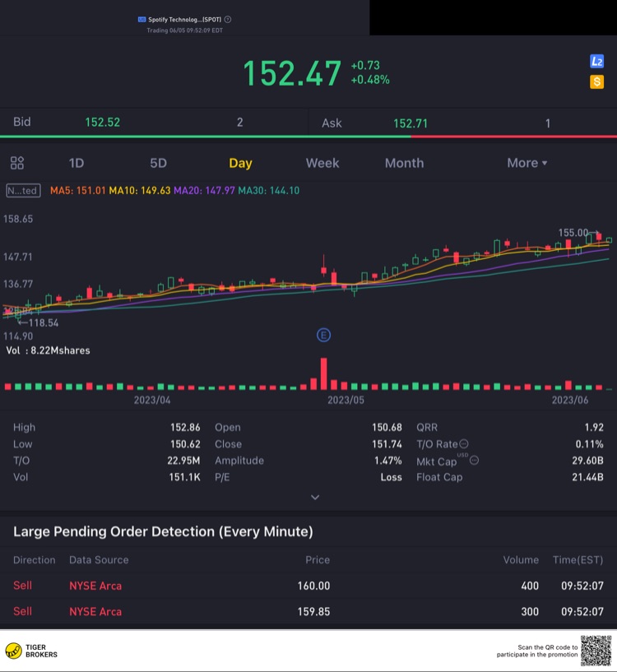The height and width of the screenshot is (672, 617).
Task: Select the Sell order at 160.00
Action: [x=308, y=586]
